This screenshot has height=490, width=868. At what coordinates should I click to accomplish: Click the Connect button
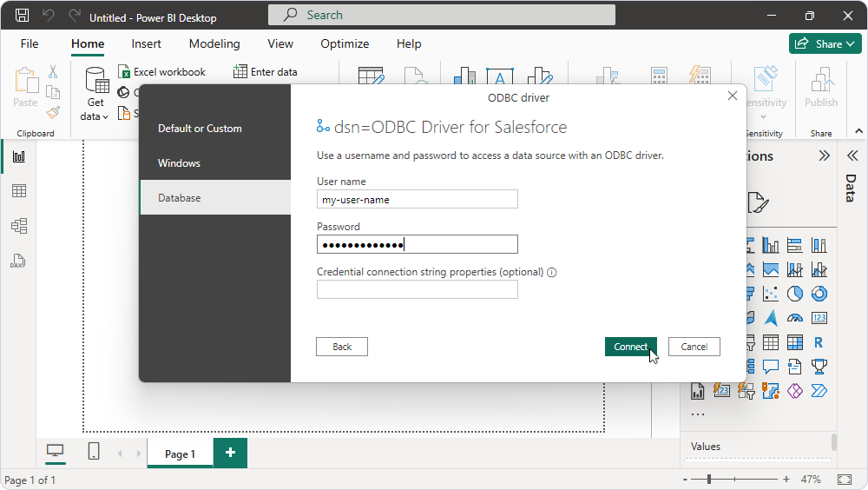[630, 347]
